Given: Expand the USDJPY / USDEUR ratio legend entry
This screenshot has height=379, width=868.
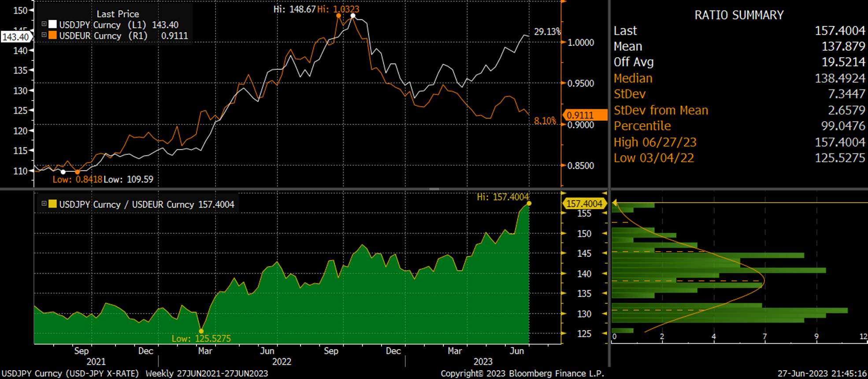Looking at the screenshot, I should pos(44,204).
